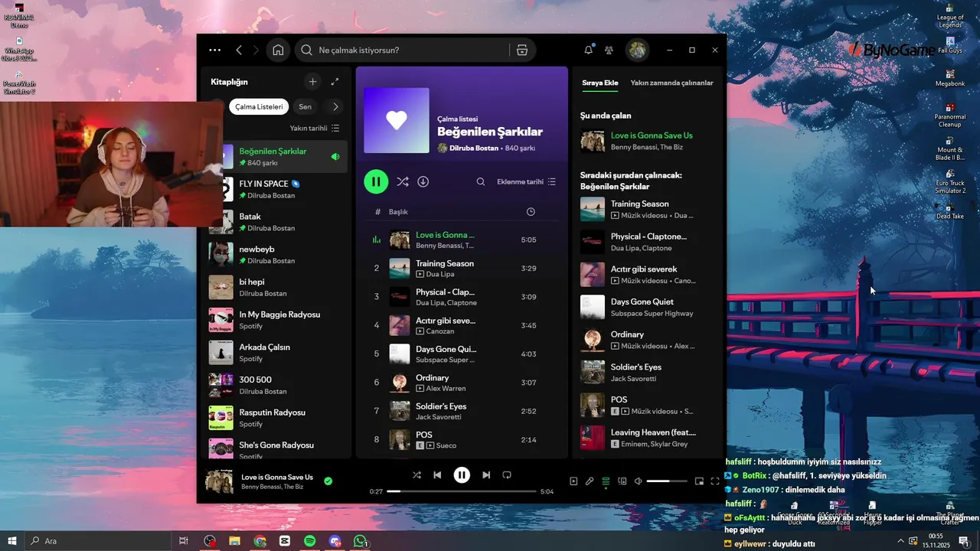This screenshot has height=551, width=980.
Task: Click the search field Ne çalmak istiyorsun?
Action: coord(402,50)
